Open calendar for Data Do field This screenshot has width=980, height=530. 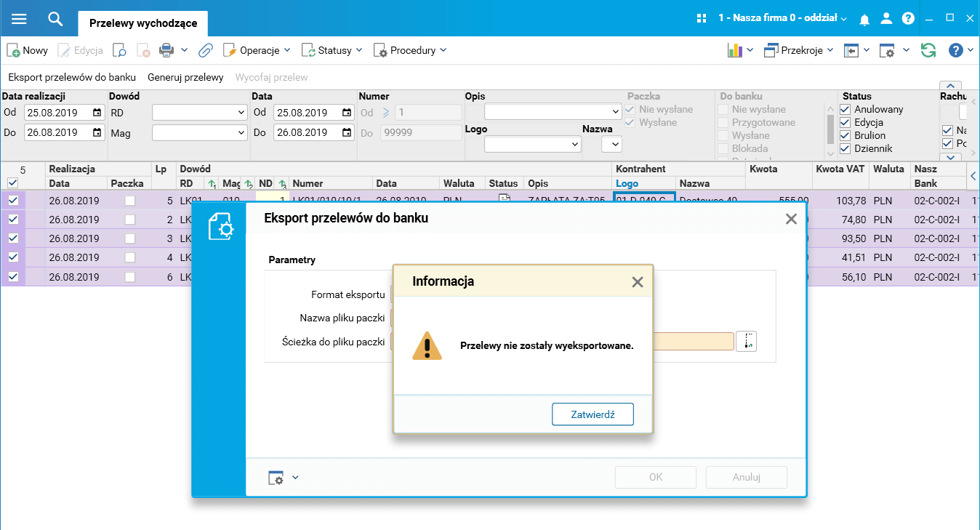pyautogui.click(x=347, y=133)
